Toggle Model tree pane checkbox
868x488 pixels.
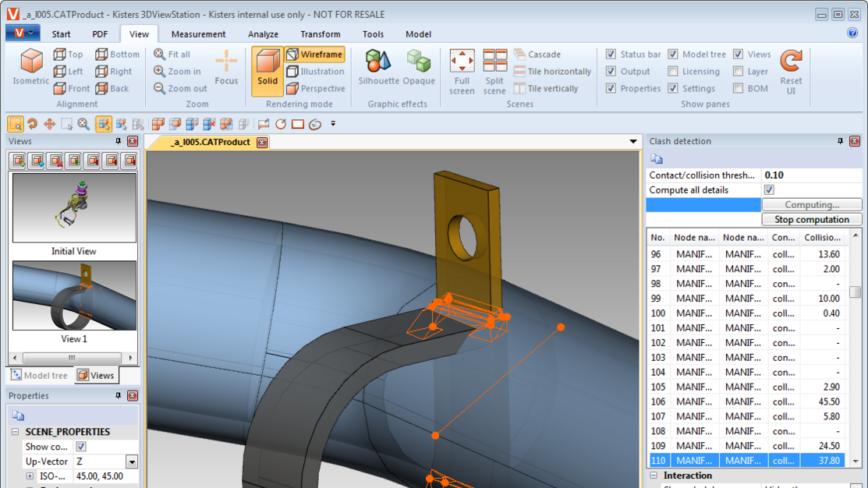pos(673,55)
